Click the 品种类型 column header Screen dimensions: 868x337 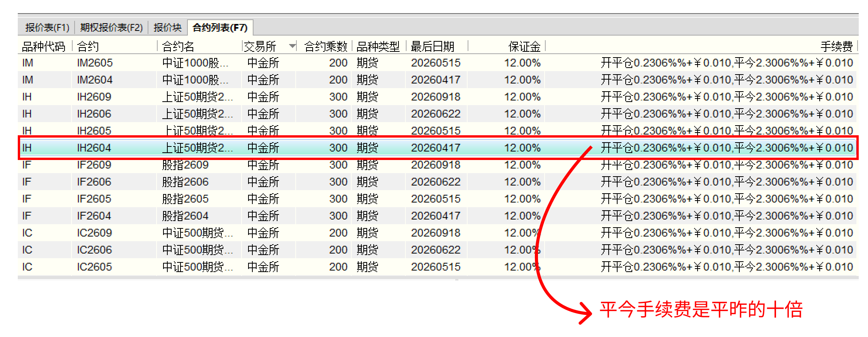[378, 47]
